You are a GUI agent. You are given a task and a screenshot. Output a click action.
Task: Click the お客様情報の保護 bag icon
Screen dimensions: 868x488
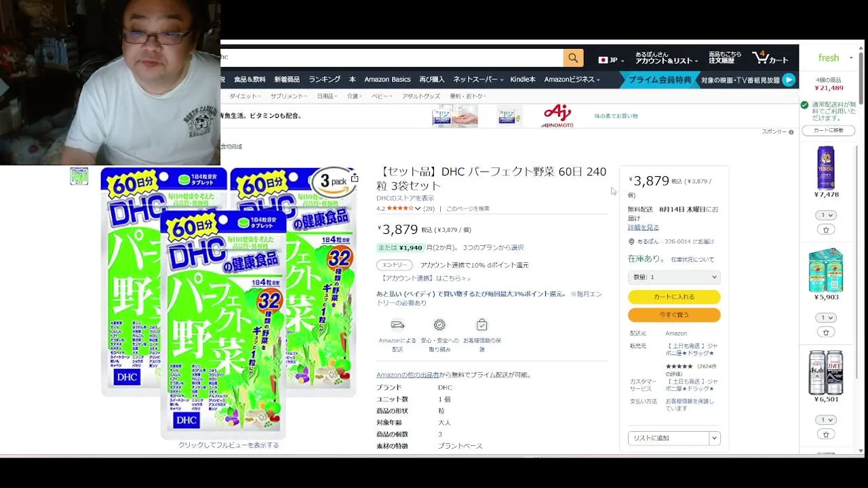pos(481,325)
